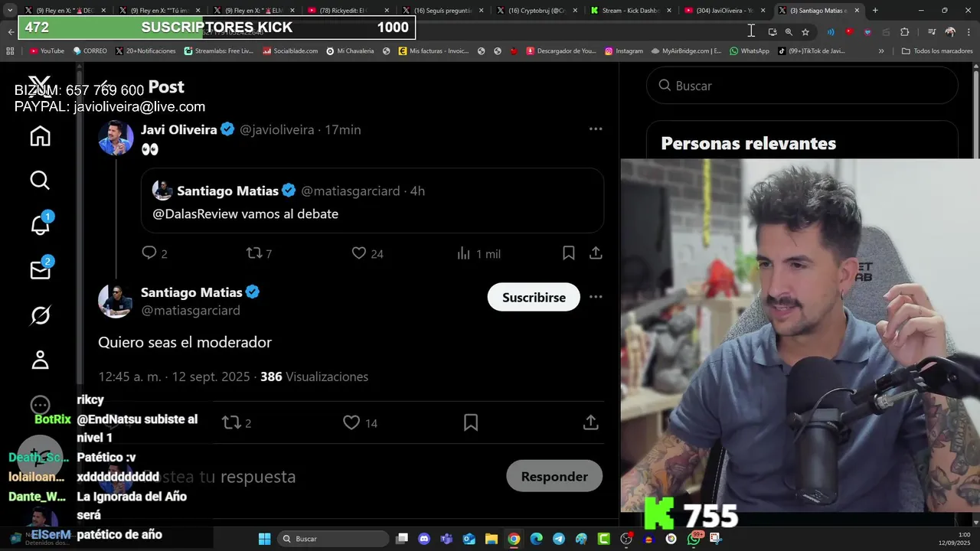Click Javi Oliveira's avatar thumbnail
Image resolution: width=980 pixels, height=551 pixels.
116,138
